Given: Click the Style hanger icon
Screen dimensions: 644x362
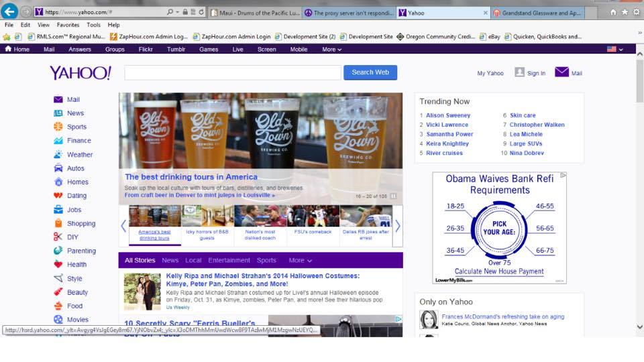Looking at the screenshot, I should (58, 278).
